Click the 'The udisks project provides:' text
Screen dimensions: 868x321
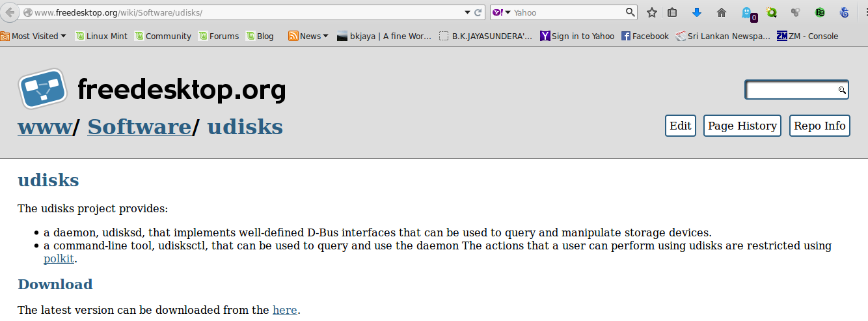(92, 209)
